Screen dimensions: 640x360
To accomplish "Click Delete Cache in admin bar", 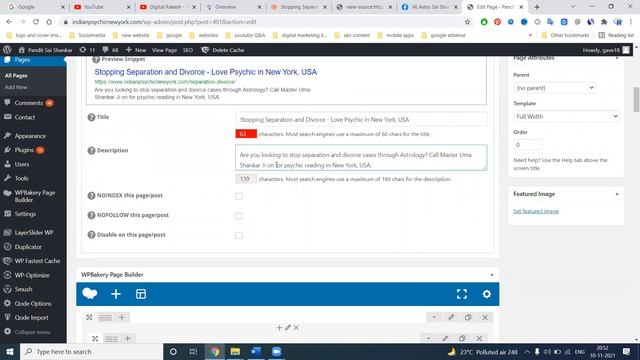I will point(223,50).
